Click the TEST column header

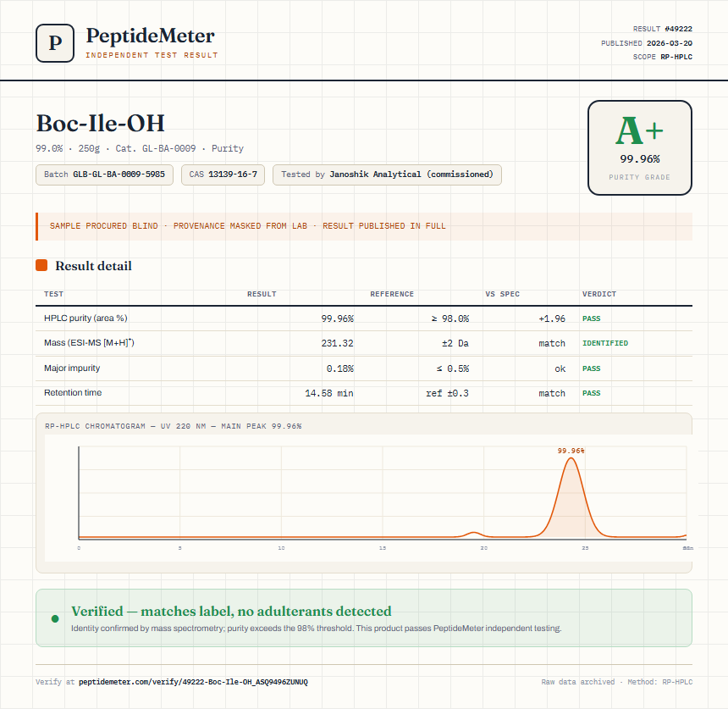(x=53, y=294)
